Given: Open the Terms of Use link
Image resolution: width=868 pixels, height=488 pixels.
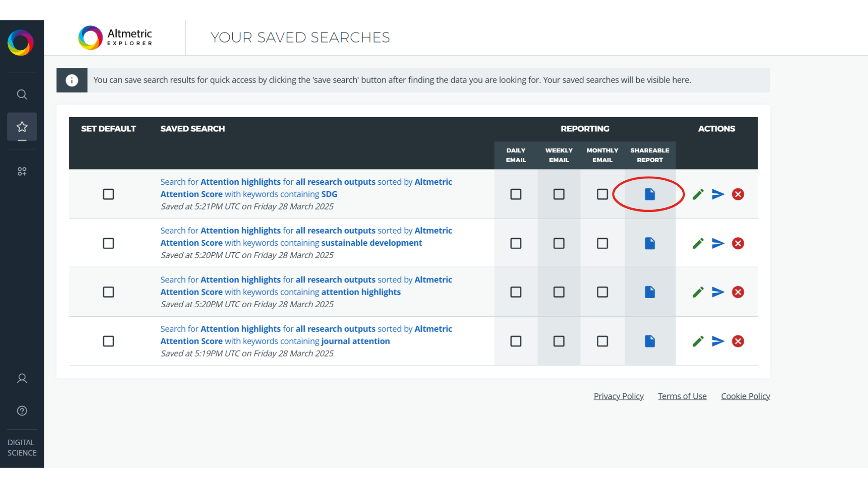Looking at the screenshot, I should tap(682, 396).
